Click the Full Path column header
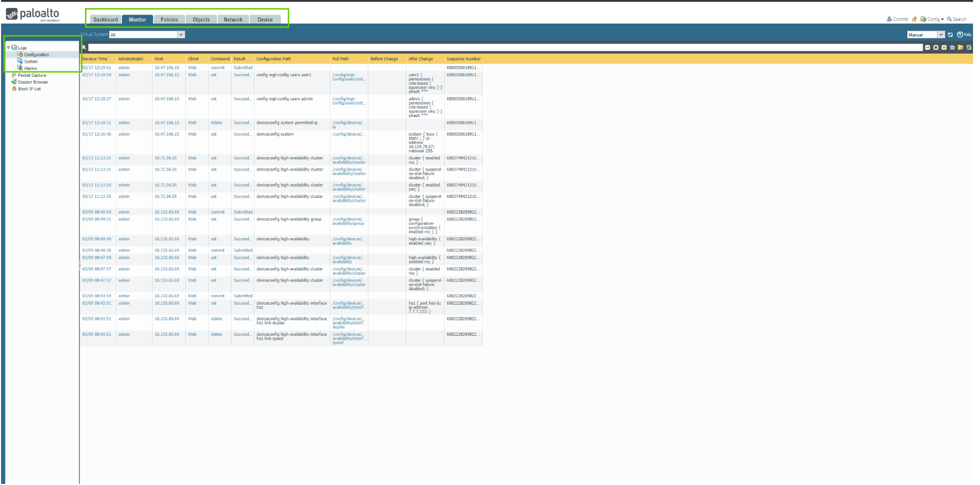The height and width of the screenshot is (485, 980). pos(349,59)
